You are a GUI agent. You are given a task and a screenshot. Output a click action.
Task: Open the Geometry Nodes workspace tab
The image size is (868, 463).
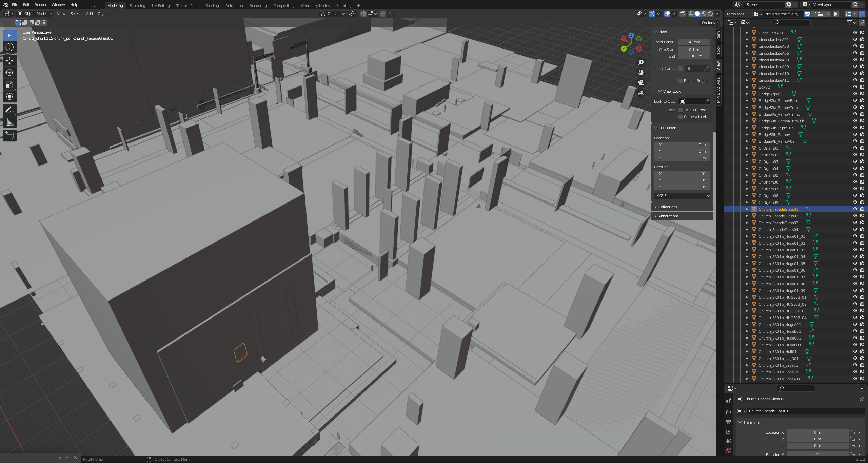(315, 6)
